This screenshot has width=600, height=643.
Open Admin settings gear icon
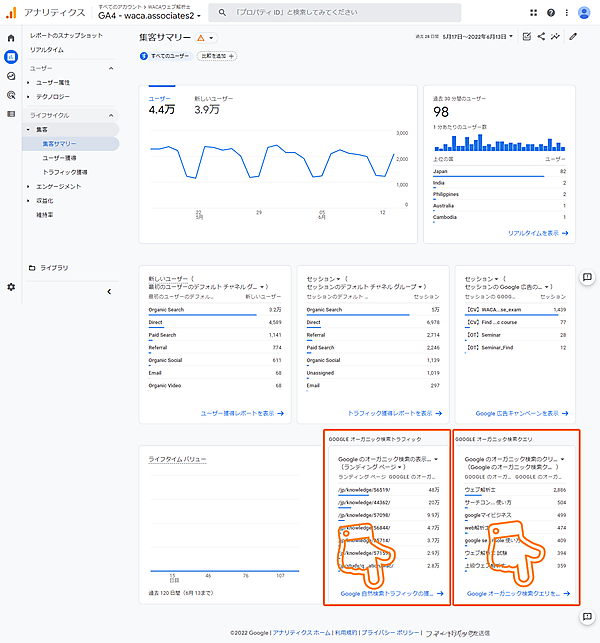click(x=11, y=287)
